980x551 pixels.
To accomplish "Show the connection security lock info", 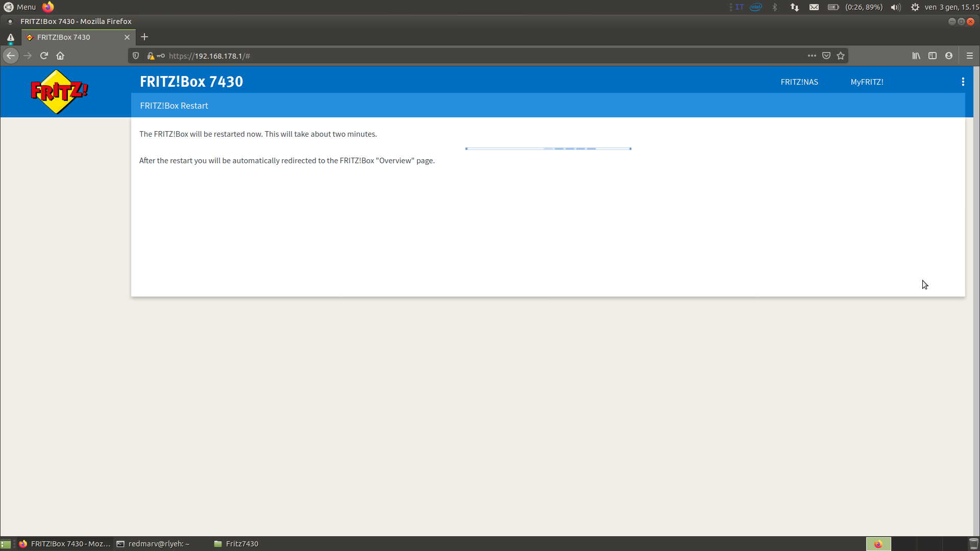I will 151,56.
